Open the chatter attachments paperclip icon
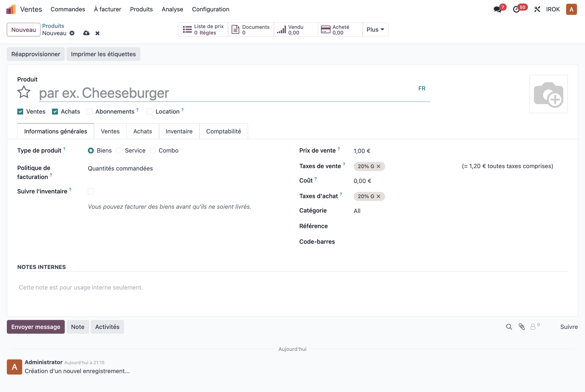 pyautogui.click(x=522, y=327)
